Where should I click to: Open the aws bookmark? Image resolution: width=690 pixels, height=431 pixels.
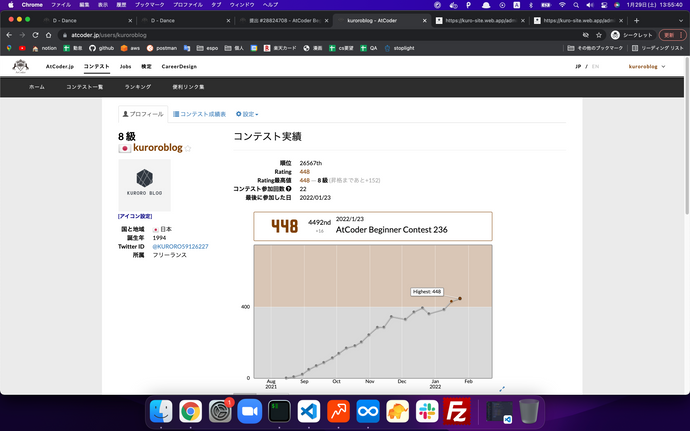[130, 48]
